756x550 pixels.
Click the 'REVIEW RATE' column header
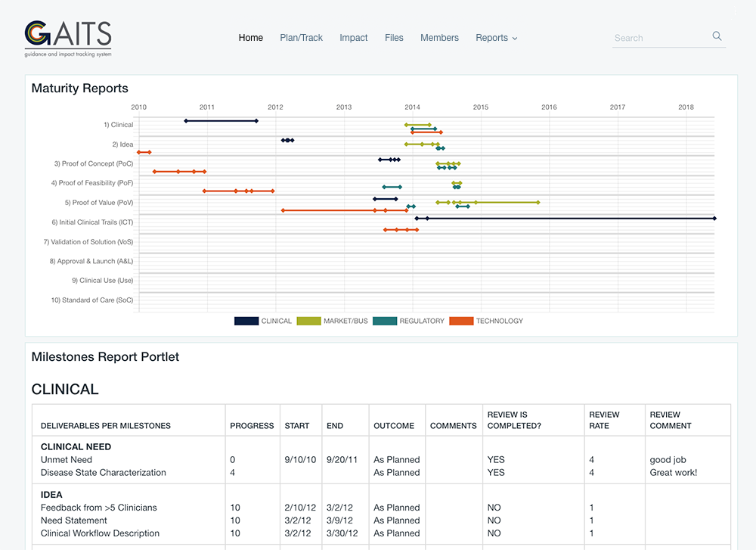click(x=604, y=420)
